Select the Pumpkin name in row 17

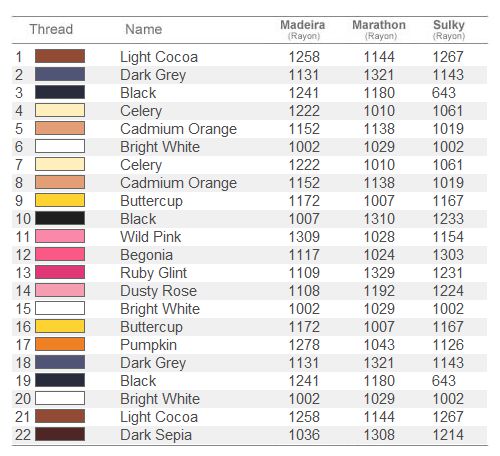pyautogui.click(x=148, y=345)
